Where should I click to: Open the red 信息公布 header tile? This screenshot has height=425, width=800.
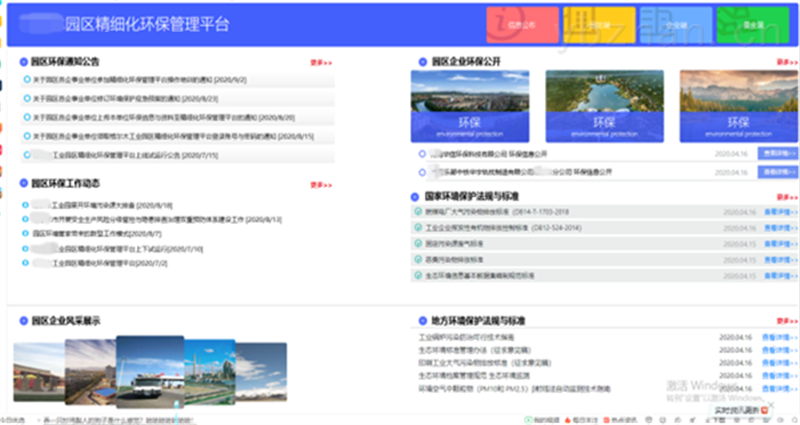click(x=521, y=24)
